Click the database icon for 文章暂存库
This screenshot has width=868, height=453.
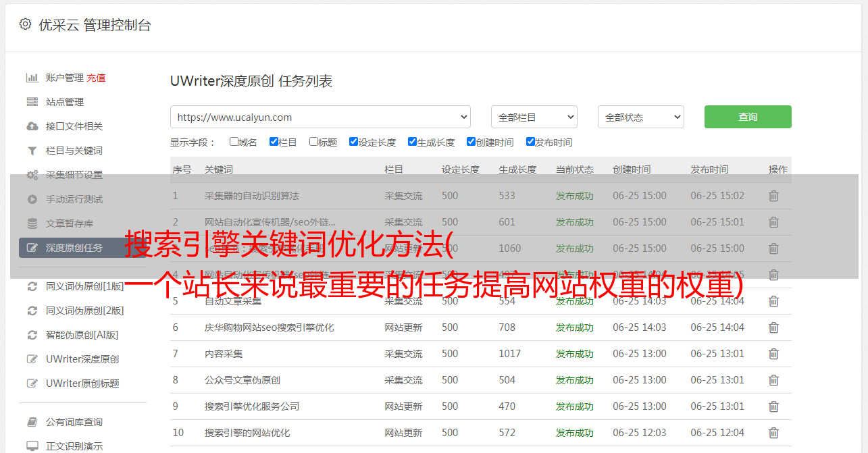coord(32,223)
